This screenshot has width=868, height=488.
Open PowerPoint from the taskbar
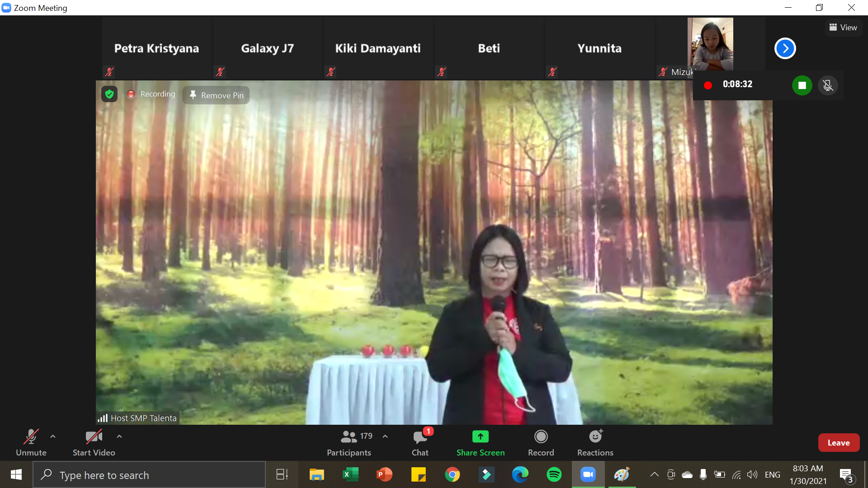(x=384, y=474)
